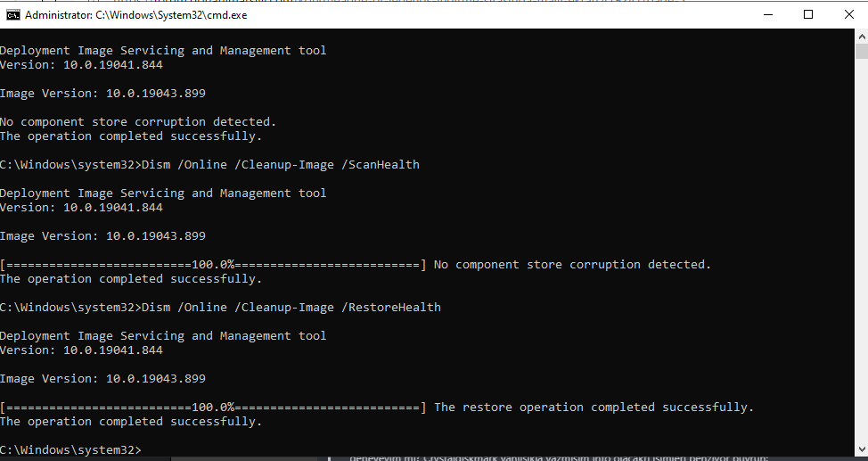This screenshot has height=461, width=868.
Task: Minimize the Command Prompt window
Action: point(767,15)
